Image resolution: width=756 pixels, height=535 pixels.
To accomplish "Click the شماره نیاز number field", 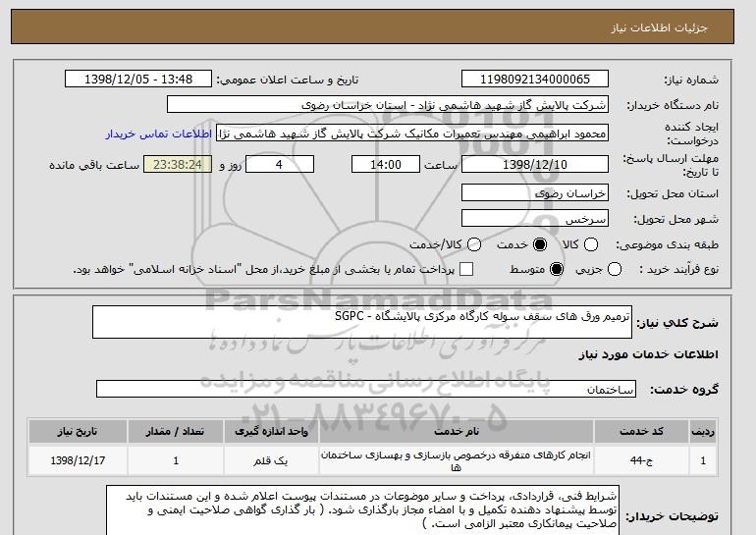I will click(535, 80).
